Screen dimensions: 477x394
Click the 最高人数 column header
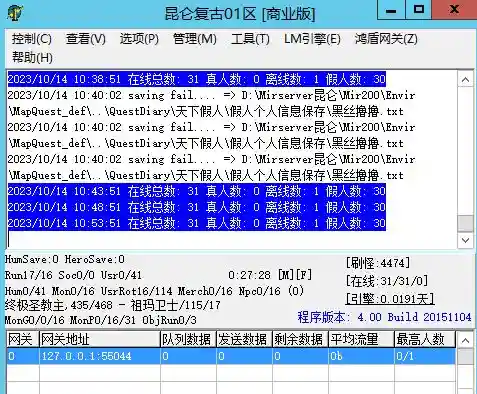pos(425,339)
